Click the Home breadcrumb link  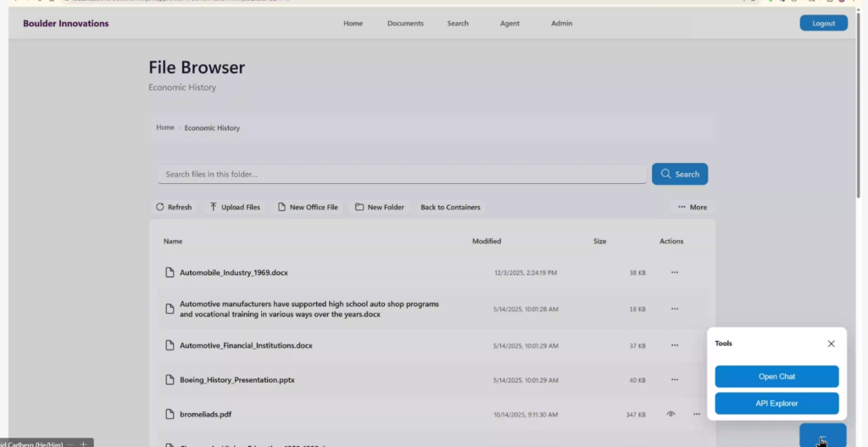pos(165,127)
